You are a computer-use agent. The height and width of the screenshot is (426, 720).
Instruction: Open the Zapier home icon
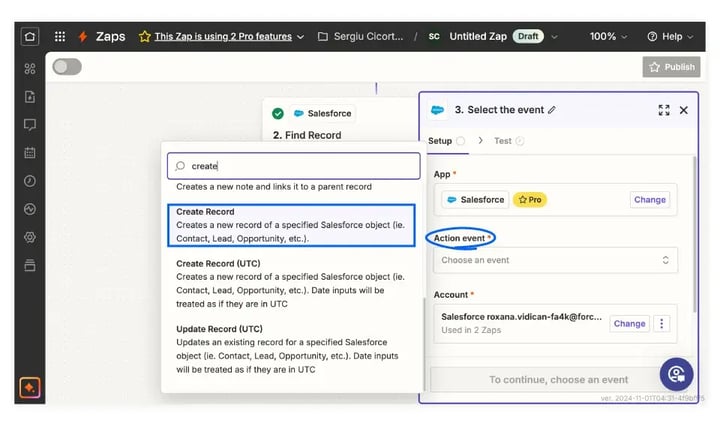pyautogui.click(x=30, y=36)
